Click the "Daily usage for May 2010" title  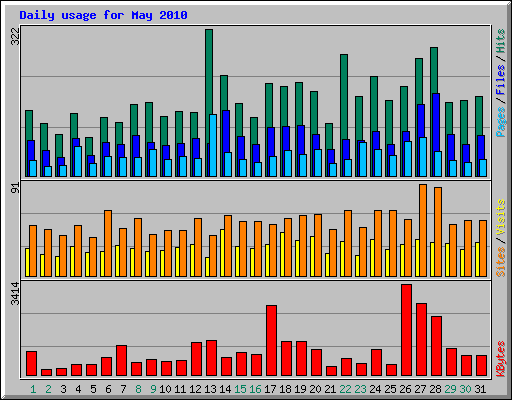pos(103,15)
